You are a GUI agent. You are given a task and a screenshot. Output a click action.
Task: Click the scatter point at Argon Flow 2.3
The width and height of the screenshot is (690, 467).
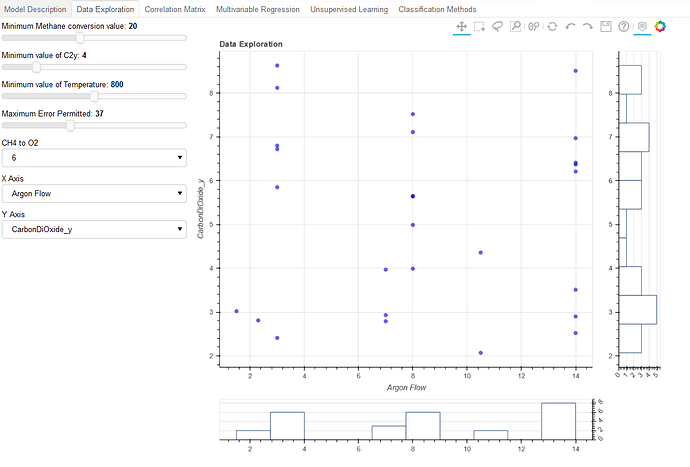[258, 320]
